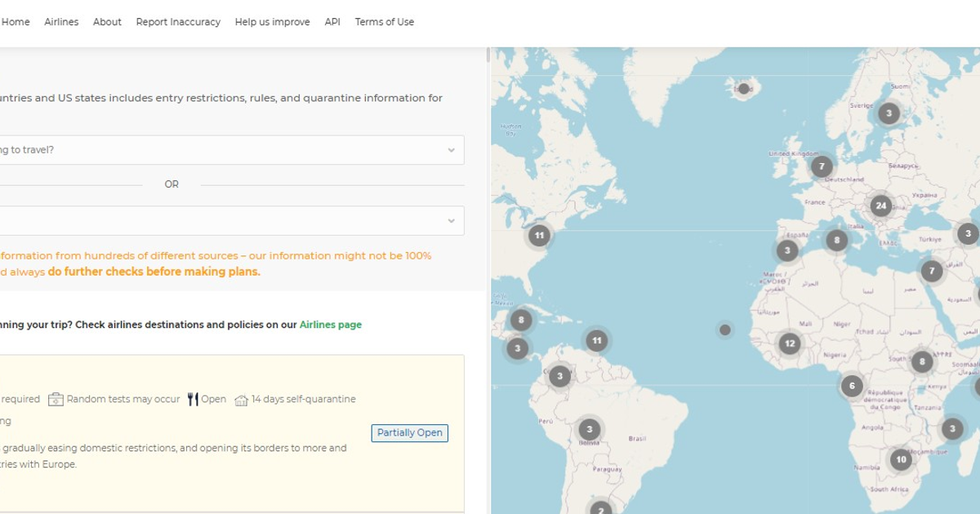This screenshot has width=980, height=514.
Task: Expand the cluster of 6 near Congo
Action: (852, 386)
